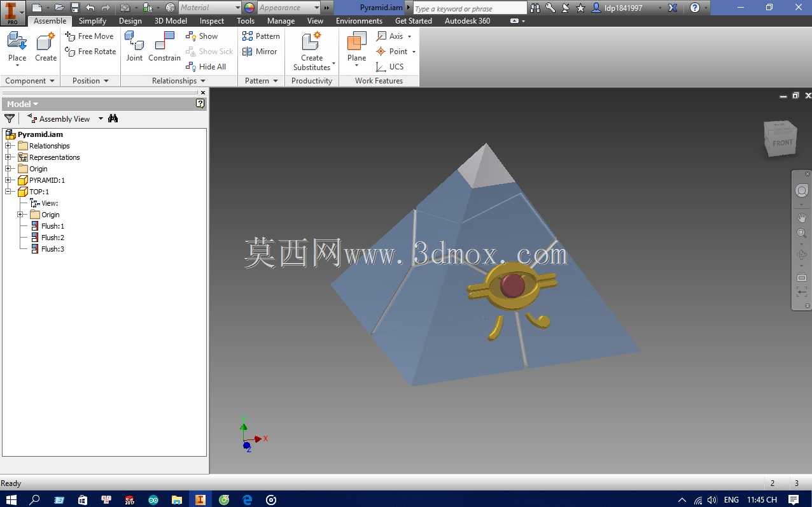812x507 pixels.
Task: Open the Tools tab
Action: [x=246, y=21]
